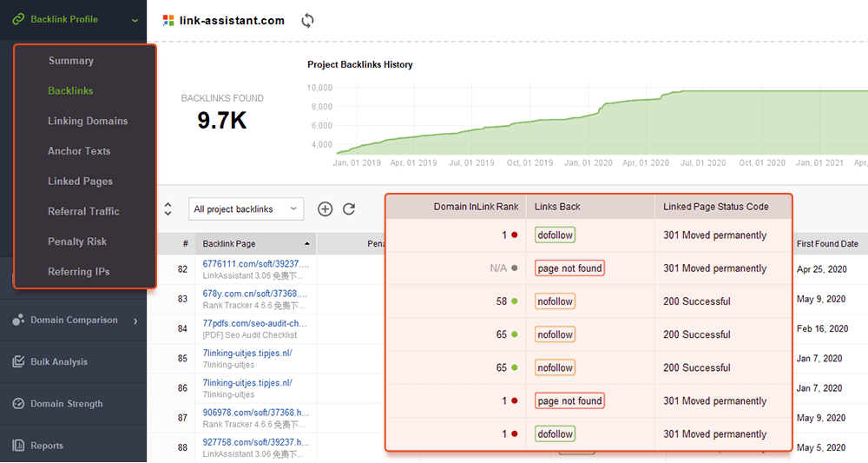Click the refresh project icon beside domain
Screen dimensions: 868x463
(307, 21)
